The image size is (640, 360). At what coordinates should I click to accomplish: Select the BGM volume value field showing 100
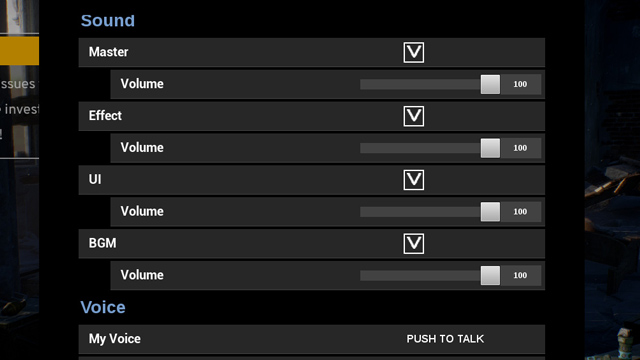point(520,275)
